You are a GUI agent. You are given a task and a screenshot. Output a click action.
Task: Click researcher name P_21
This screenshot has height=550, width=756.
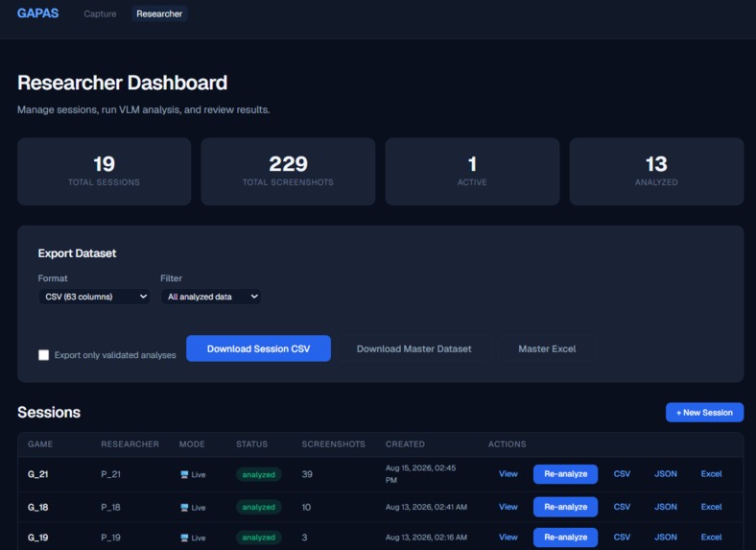(110, 474)
